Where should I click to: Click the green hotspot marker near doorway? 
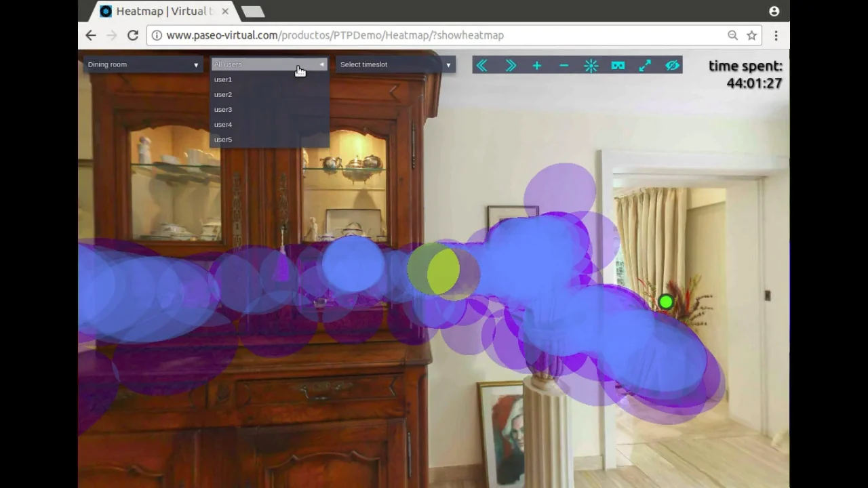pos(666,302)
